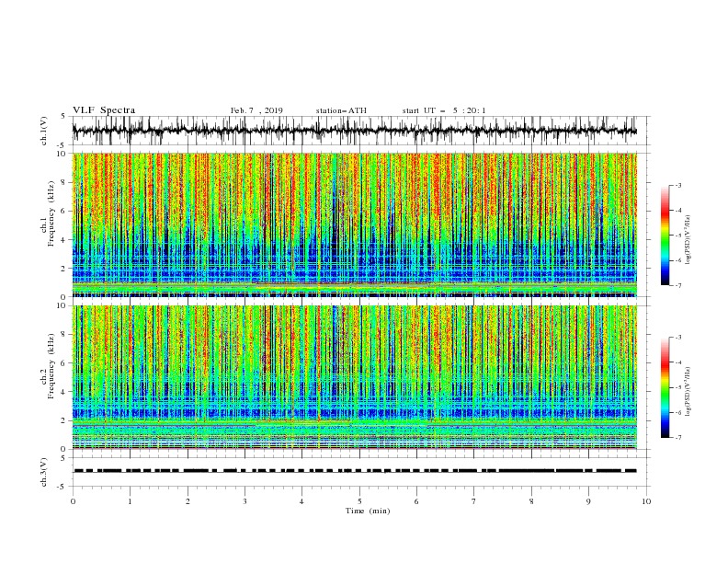
Task: Click the 'station=ATH' header label
Action: [x=341, y=110]
